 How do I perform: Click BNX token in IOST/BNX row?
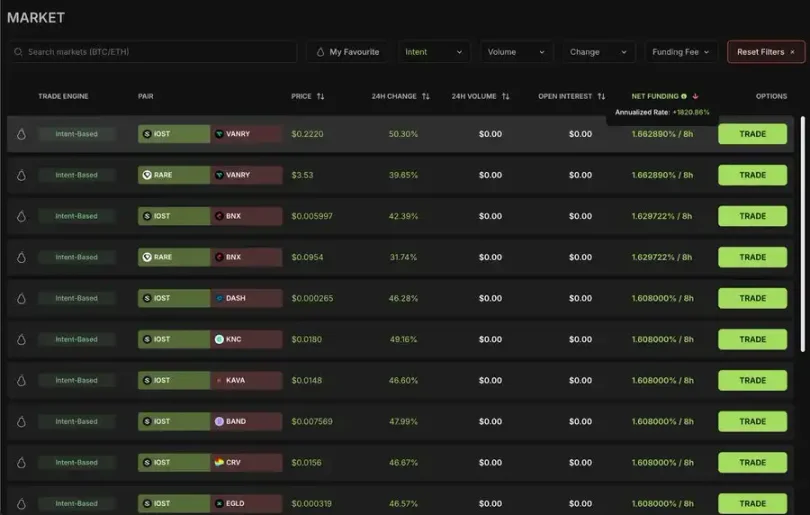coord(246,216)
